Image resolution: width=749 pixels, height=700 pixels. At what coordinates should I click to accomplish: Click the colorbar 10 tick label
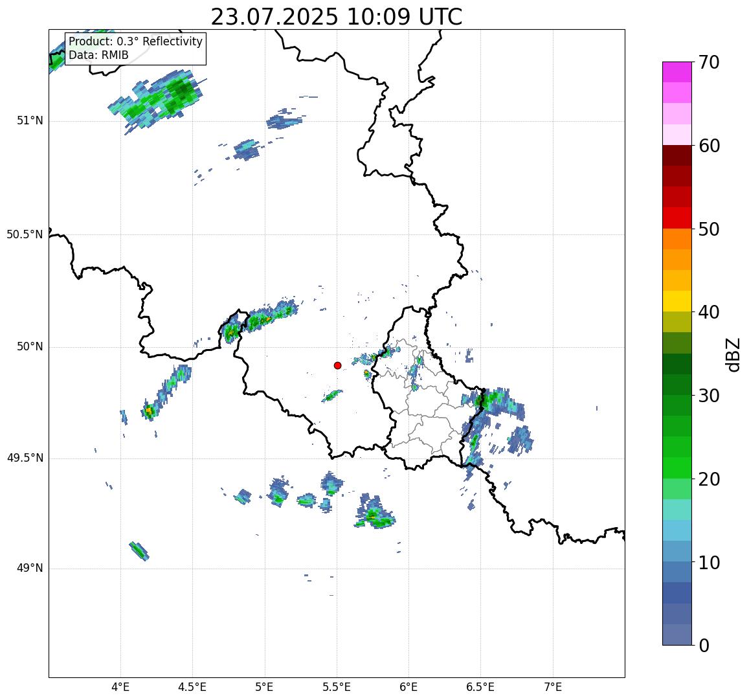tap(710, 562)
